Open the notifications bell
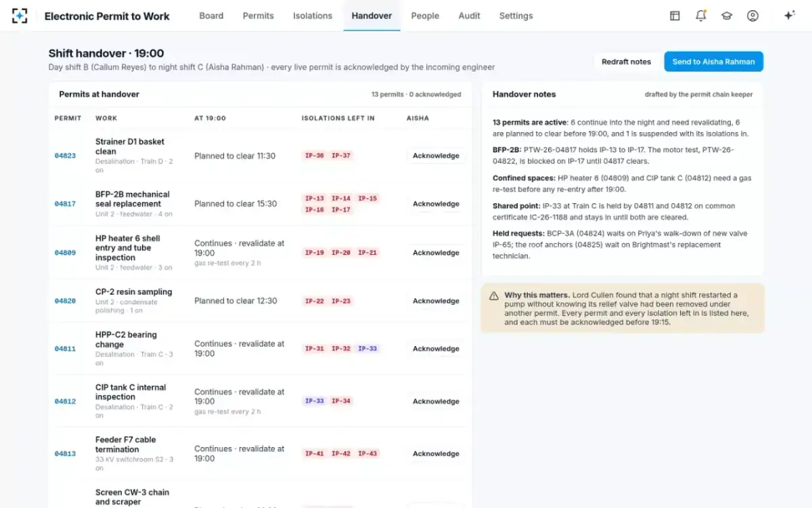 [x=701, y=16]
